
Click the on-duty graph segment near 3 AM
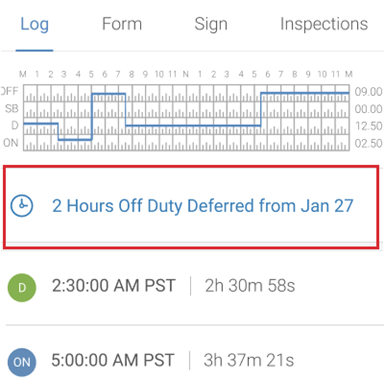[75, 140]
